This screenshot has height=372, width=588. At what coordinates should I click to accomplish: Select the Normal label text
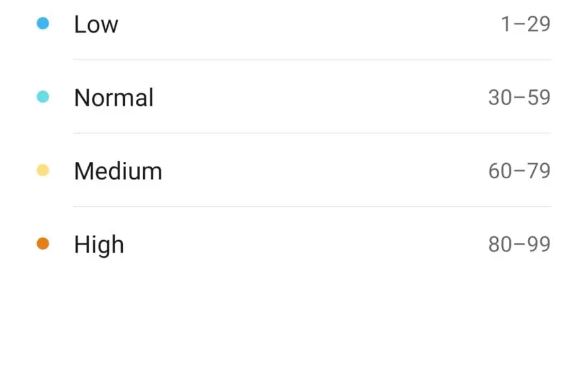(114, 98)
